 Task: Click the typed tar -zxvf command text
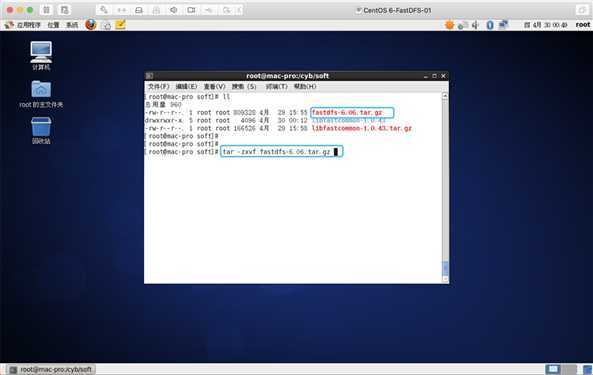coord(276,152)
